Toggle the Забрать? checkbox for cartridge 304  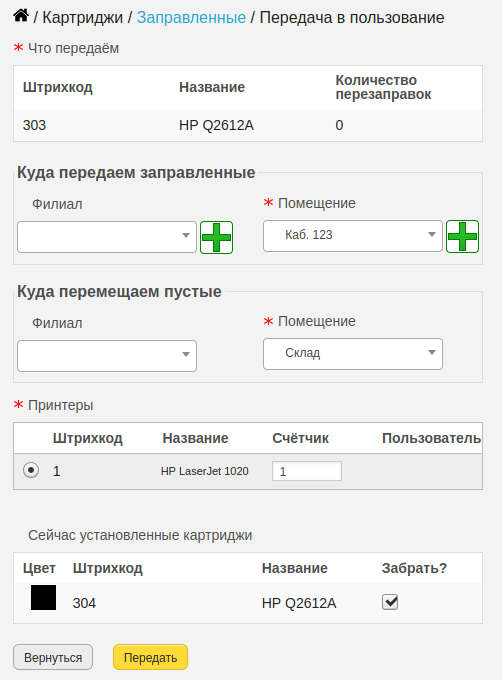[x=390, y=602]
